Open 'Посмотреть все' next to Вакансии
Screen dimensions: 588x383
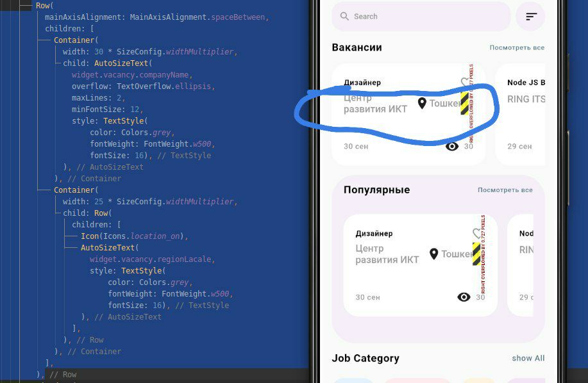[517, 47]
